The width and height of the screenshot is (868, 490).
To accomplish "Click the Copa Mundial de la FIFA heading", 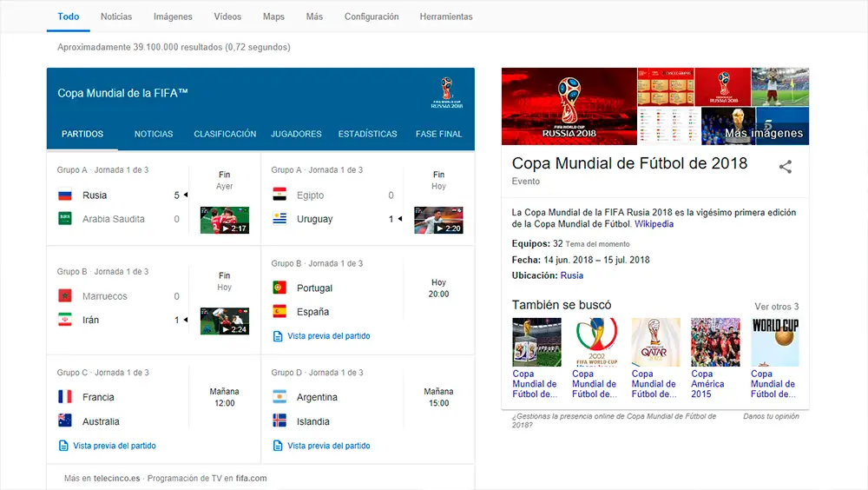I will coord(122,93).
